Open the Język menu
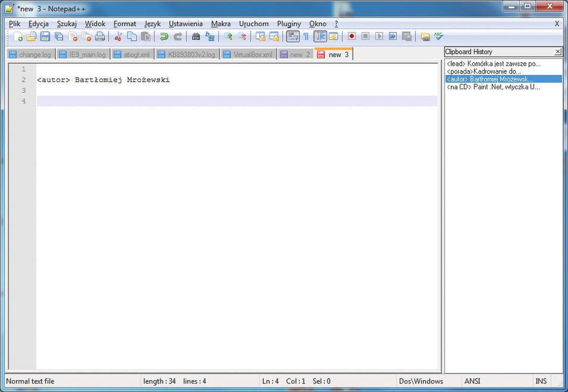This screenshot has width=568, height=392. [152, 24]
